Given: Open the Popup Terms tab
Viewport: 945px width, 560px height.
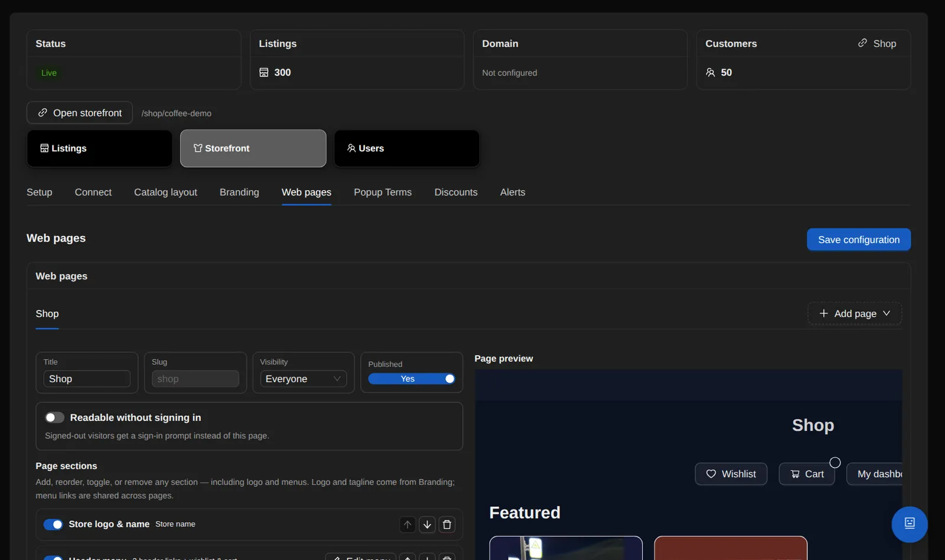Looking at the screenshot, I should coord(383,192).
